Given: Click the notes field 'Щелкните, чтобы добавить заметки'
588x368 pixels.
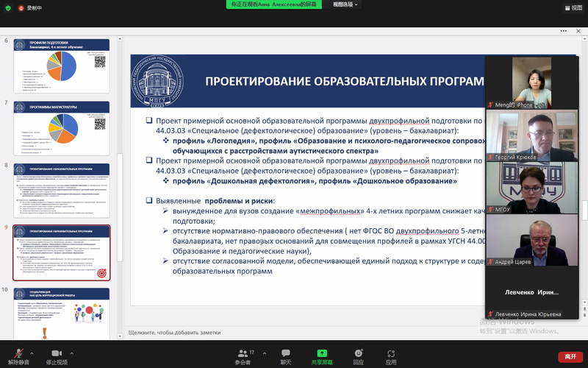Looking at the screenshot, I should [174, 333].
